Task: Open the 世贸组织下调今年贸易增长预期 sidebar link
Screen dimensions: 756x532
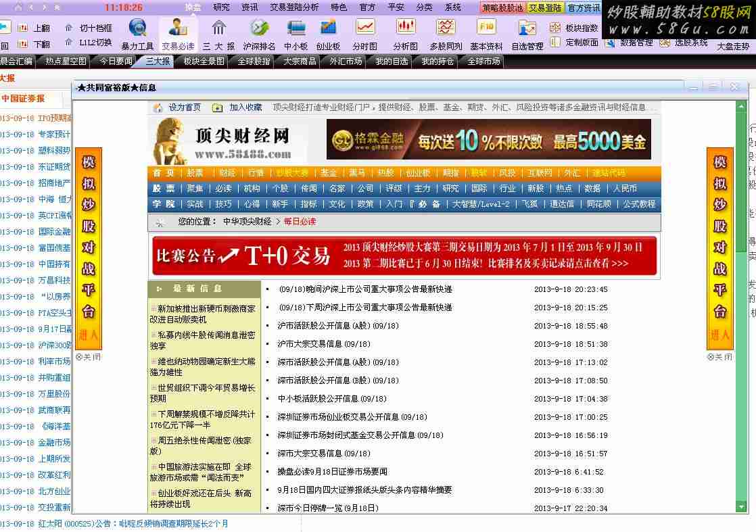Action: click(202, 393)
